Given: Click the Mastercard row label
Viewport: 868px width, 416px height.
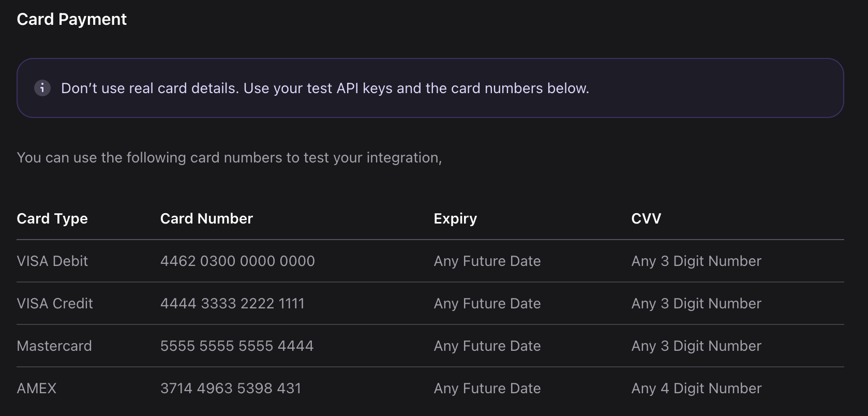Looking at the screenshot, I should pyautogui.click(x=54, y=346).
